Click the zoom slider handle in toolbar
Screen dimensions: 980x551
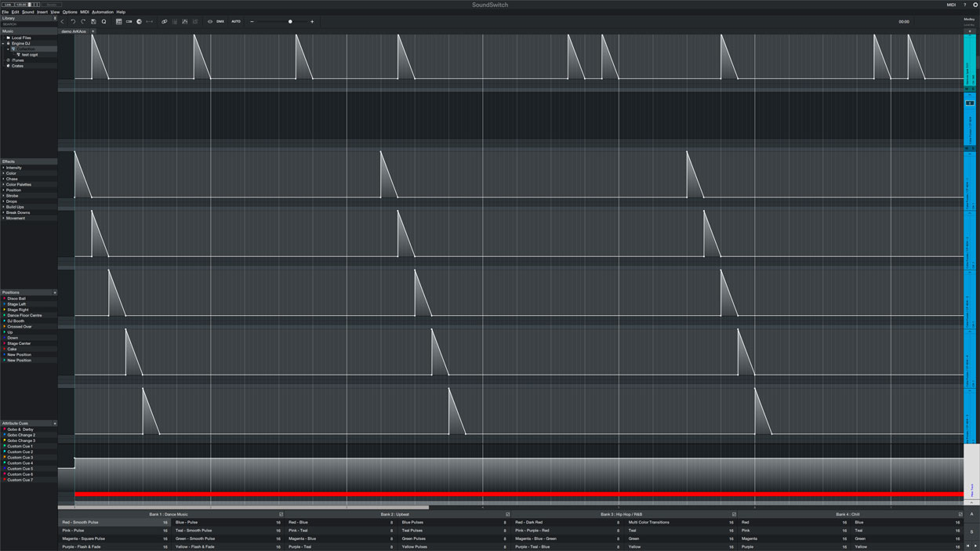click(x=290, y=22)
